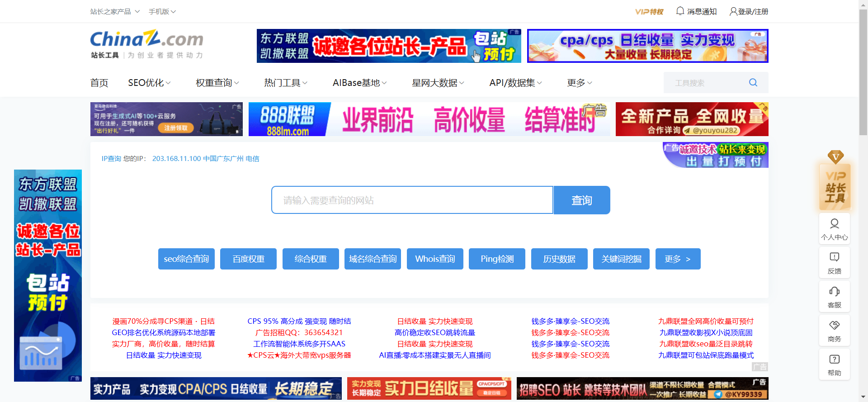Select the 历史数据 tab
868x402 pixels.
pyautogui.click(x=559, y=259)
